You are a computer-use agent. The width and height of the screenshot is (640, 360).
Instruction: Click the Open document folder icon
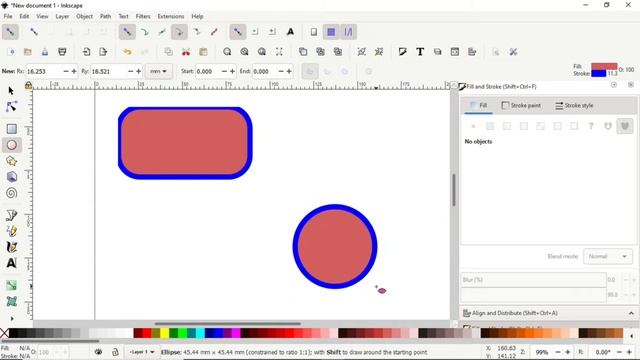[x=28, y=52]
